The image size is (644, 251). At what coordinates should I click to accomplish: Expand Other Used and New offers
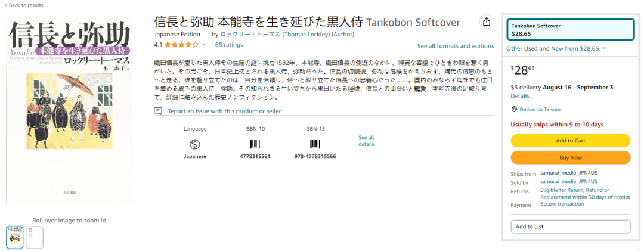point(556,48)
